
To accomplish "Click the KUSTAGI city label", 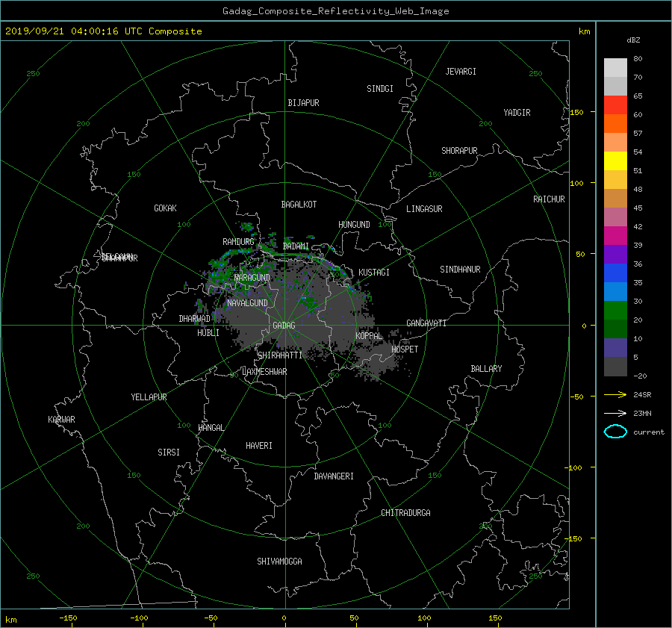I will pos(374,273).
